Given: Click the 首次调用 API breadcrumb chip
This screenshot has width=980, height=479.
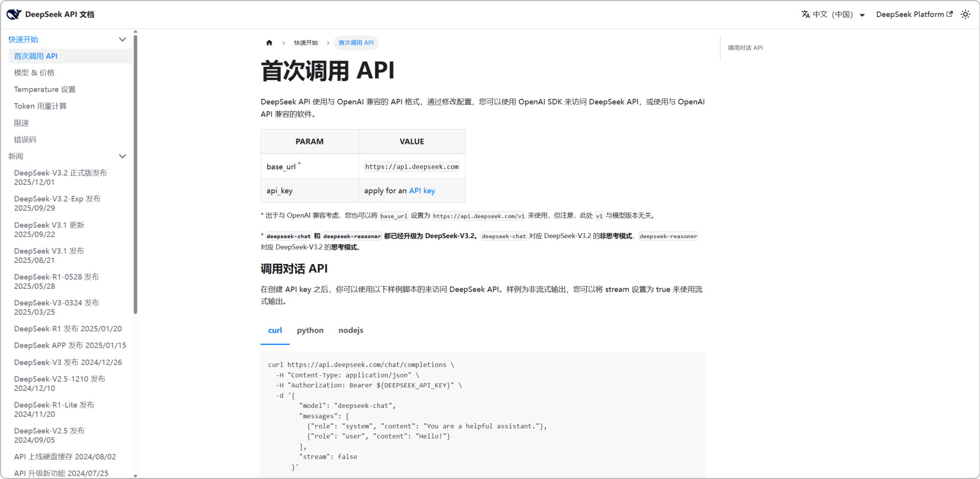Looking at the screenshot, I should pos(356,42).
